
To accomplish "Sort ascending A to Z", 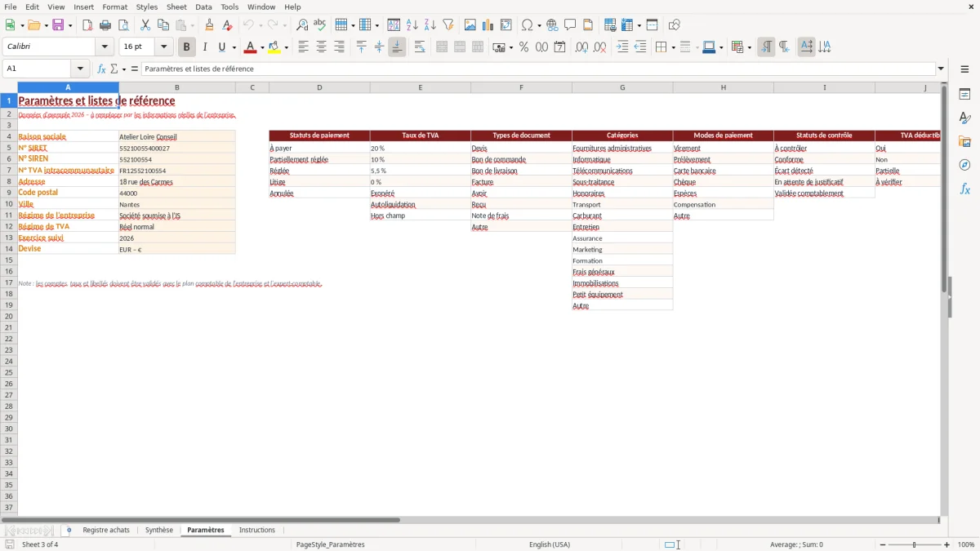I will pos(412,25).
